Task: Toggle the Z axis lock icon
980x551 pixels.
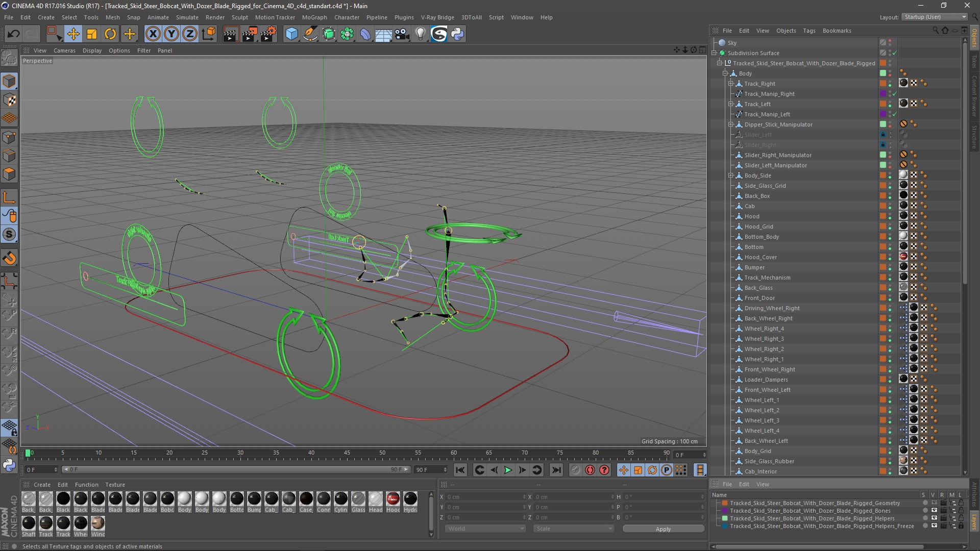Action: (x=189, y=34)
